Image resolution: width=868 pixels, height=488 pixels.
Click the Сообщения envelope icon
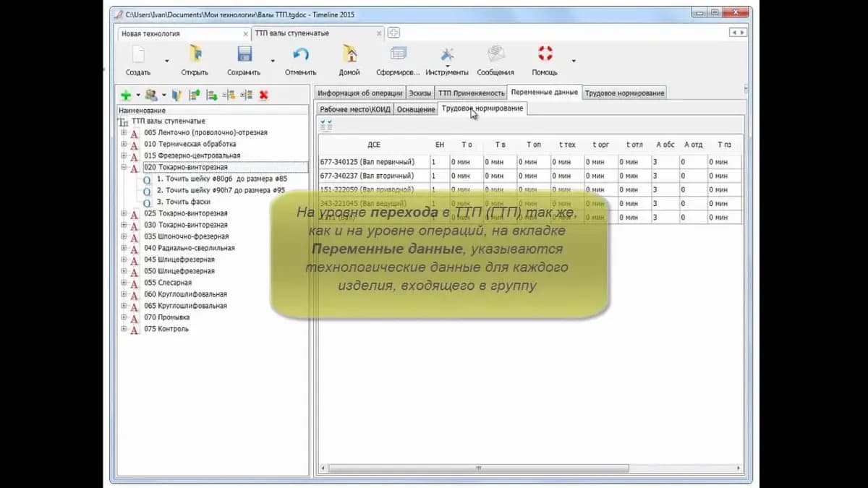(496, 54)
